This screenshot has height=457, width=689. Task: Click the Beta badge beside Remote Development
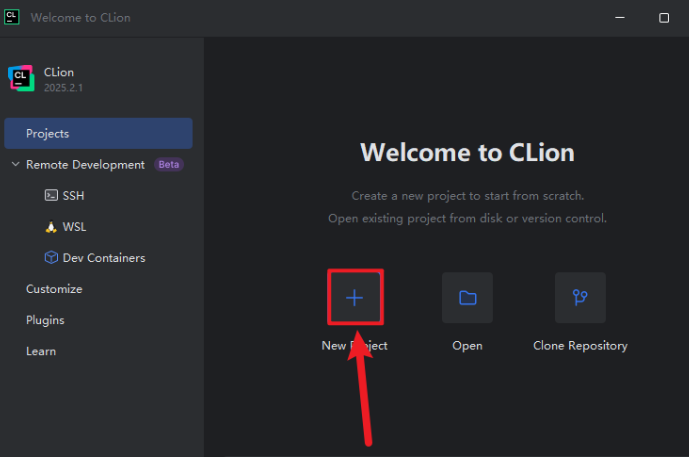169,164
